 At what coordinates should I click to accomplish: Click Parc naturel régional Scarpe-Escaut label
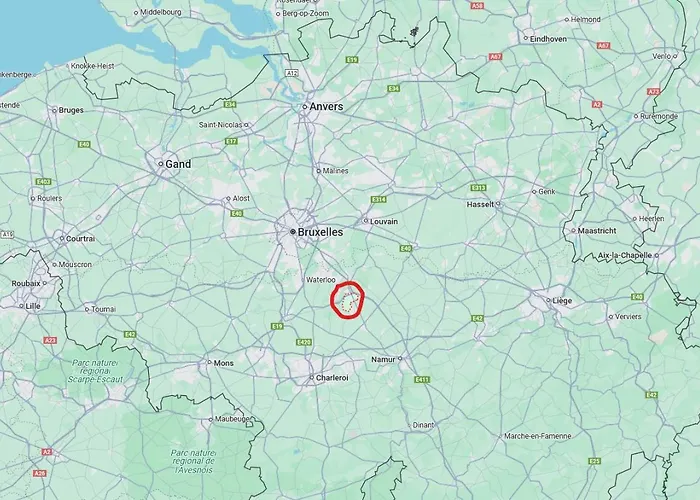[95, 371]
